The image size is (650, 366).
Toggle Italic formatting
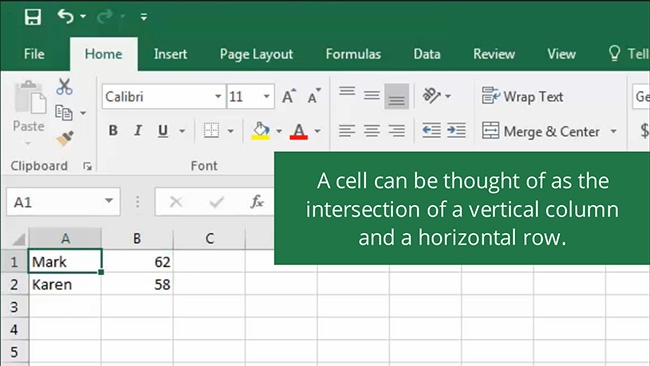138,131
